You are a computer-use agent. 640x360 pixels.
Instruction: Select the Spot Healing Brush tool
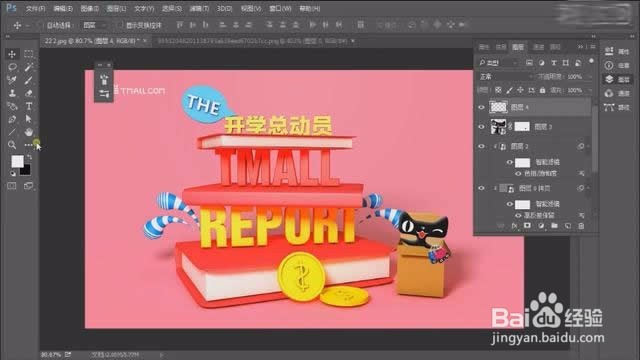point(12,80)
